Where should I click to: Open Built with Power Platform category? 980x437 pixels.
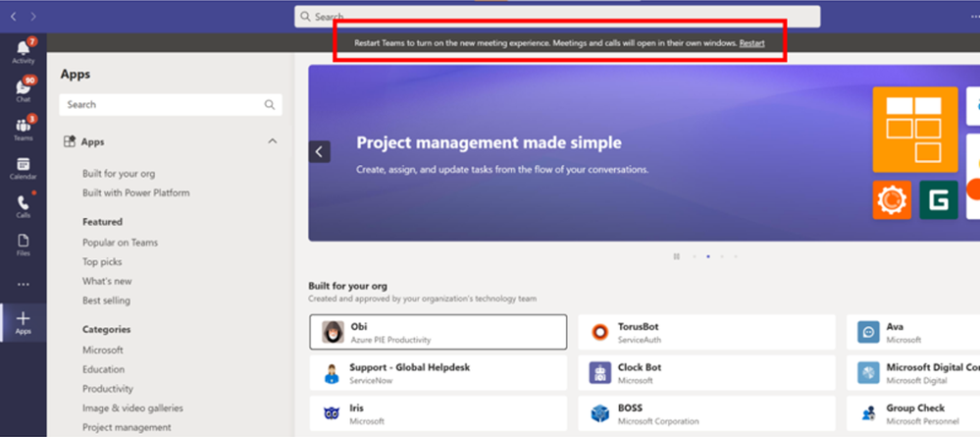click(136, 192)
